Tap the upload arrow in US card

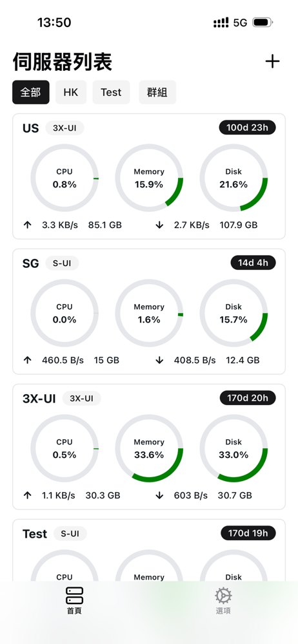click(x=28, y=225)
